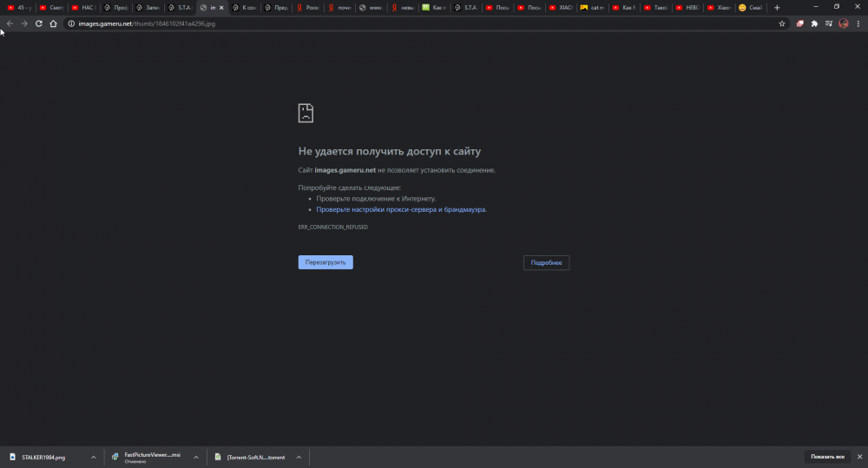Switch to the 'cat m' image tab
Image resolution: width=868 pixels, height=468 pixels.
click(592, 8)
